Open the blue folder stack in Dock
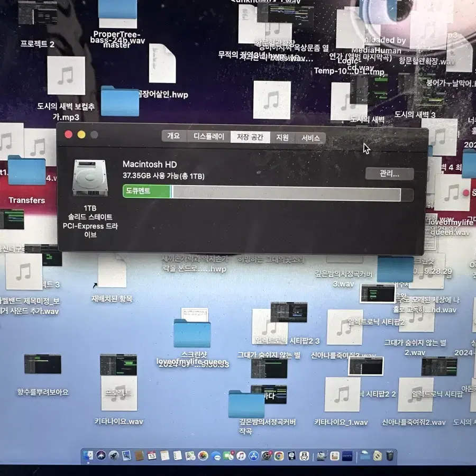Viewport: 476px width, 476px height. (x=364, y=455)
